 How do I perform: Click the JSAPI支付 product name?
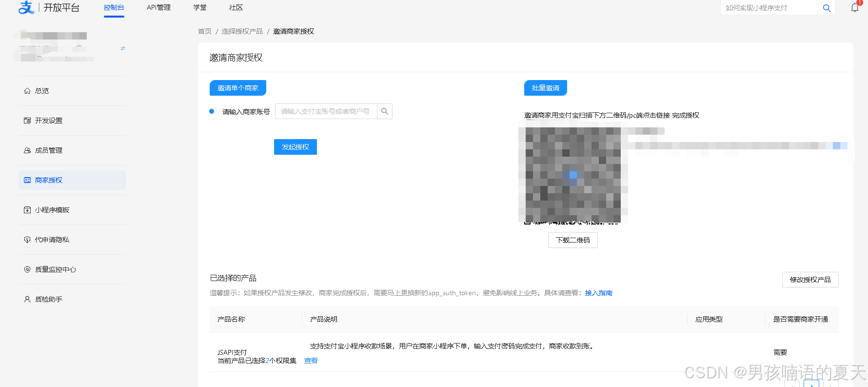click(x=232, y=352)
